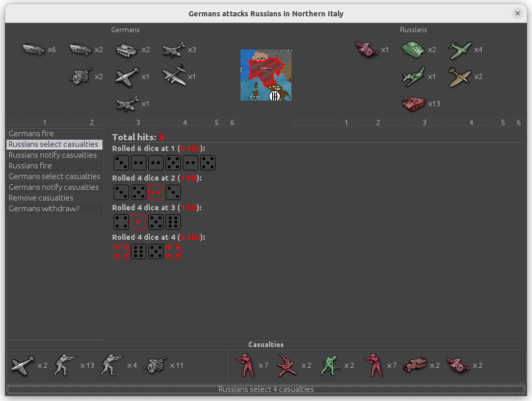
Task: Select the 'Germans fire' step
Action: pyautogui.click(x=31, y=134)
